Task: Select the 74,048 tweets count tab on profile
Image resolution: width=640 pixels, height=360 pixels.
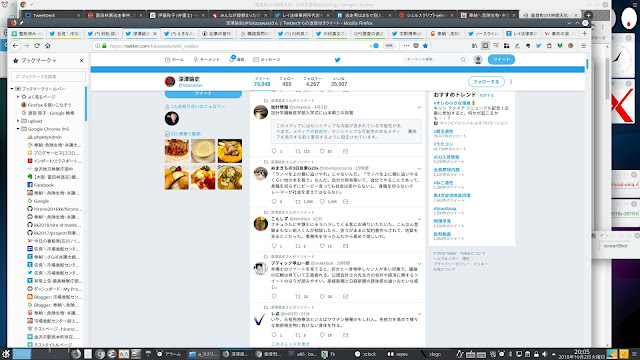Action: pyautogui.click(x=262, y=82)
